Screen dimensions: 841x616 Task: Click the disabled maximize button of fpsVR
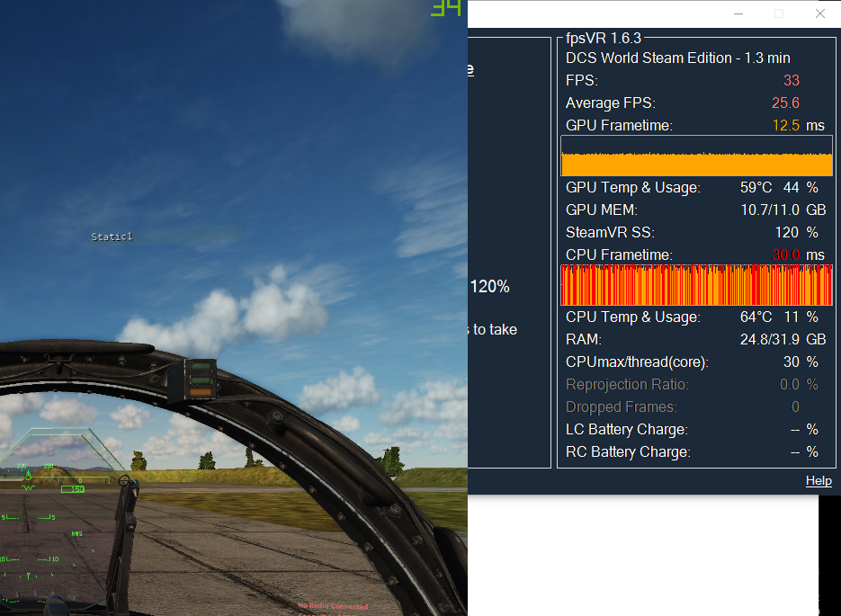click(779, 14)
